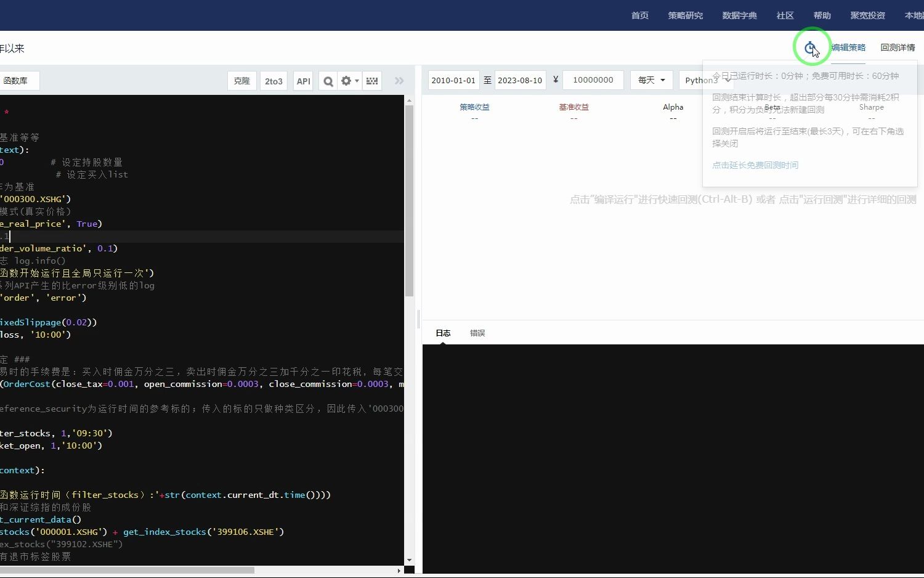This screenshot has height=578, width=924.
Task: Click the backtest timer clock icon
Action: (811, 47)
